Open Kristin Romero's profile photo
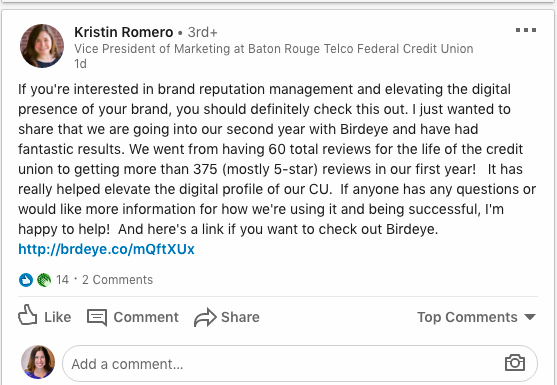 [42, 46]
